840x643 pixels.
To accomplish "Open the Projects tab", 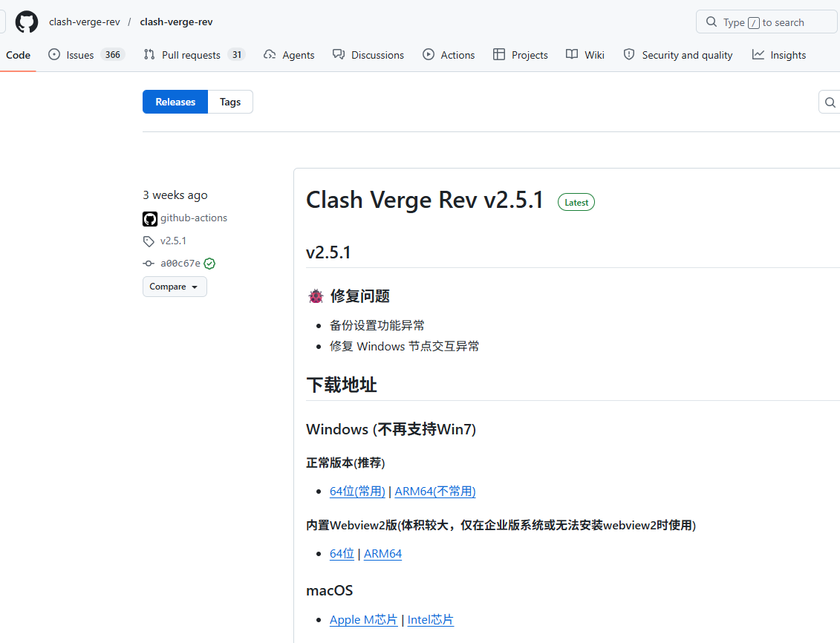I will [520, 55].
